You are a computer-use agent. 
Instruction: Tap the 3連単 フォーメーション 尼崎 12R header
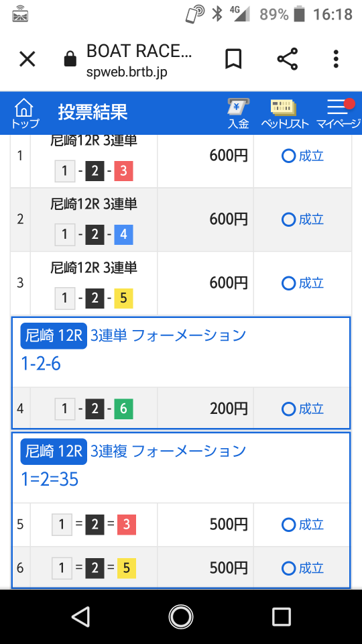(x=133, y=336)
